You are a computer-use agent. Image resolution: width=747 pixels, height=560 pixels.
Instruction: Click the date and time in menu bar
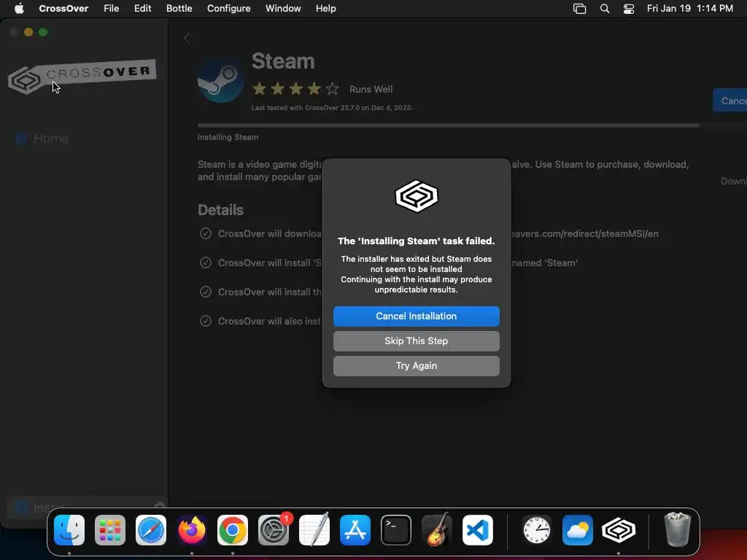690,8
